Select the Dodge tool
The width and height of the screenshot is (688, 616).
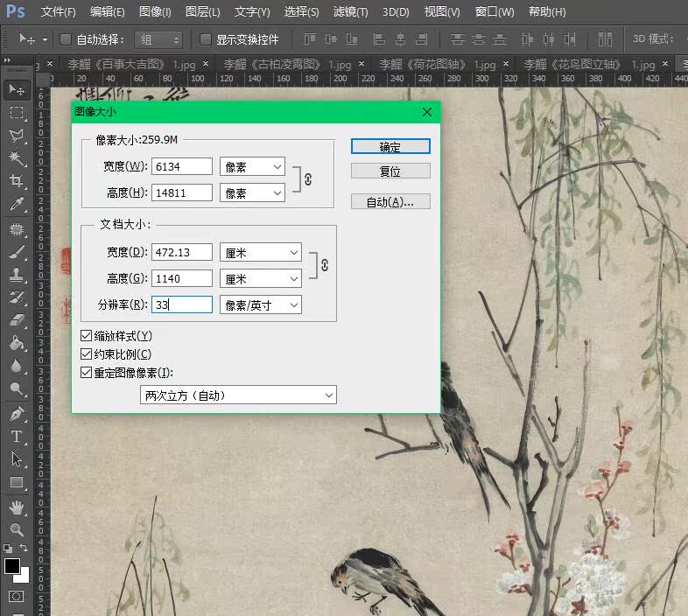tap(17, 388)
